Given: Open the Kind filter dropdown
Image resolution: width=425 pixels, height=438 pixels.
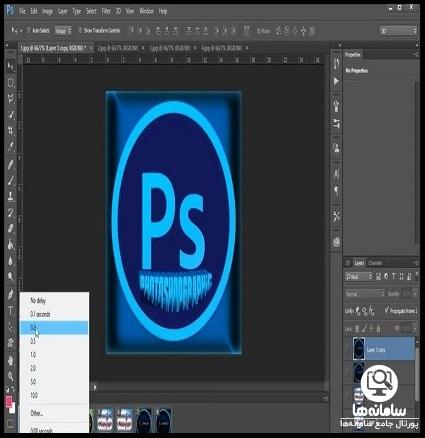Looking at the screenshot, I should [x=359, y=277].
